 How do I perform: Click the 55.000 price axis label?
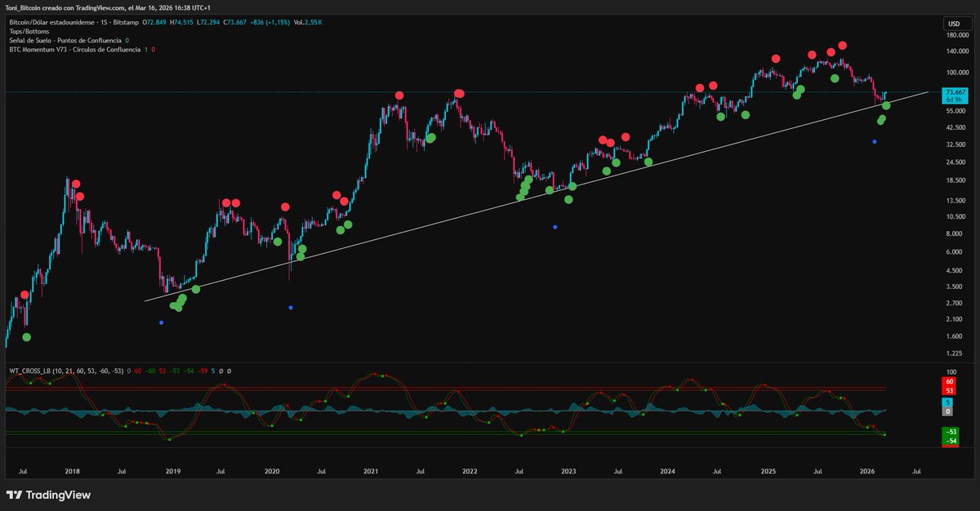pyautogui.click(x=955, y=111)
